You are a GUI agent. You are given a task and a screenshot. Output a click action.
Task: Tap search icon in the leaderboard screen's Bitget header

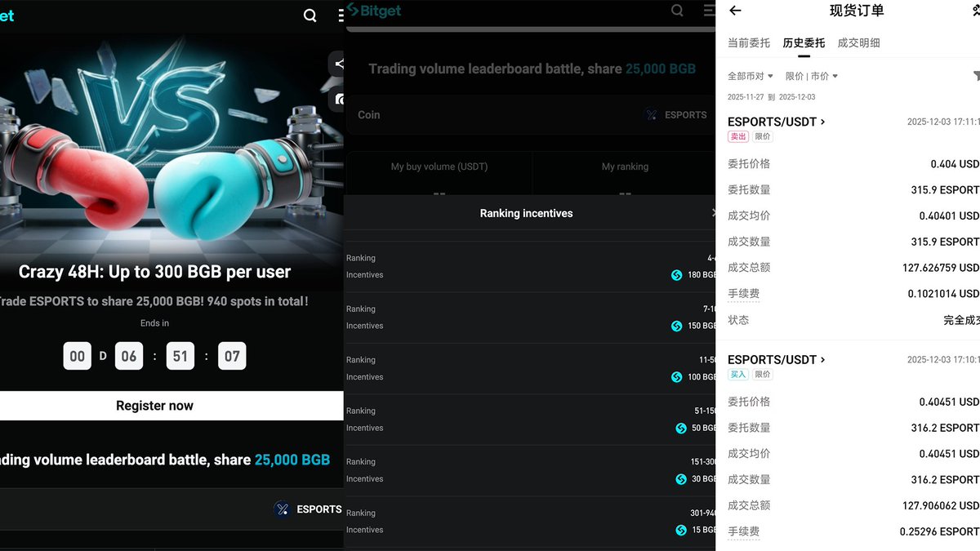677,11
